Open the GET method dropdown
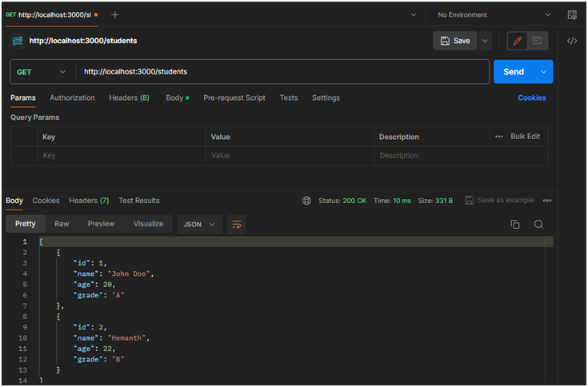The width and height of the screenshot is (588, 387). pyautogui.click(x=42, y=72)
